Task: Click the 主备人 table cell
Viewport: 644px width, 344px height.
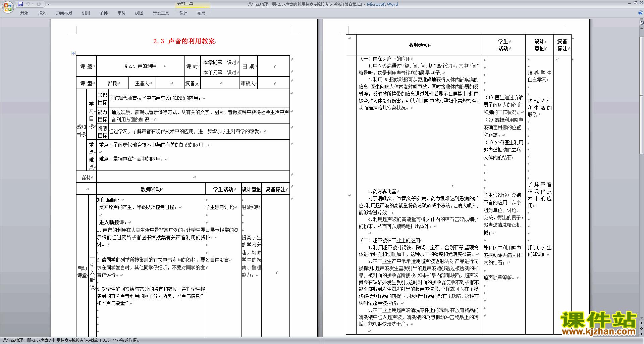Action: pos(143,83)
